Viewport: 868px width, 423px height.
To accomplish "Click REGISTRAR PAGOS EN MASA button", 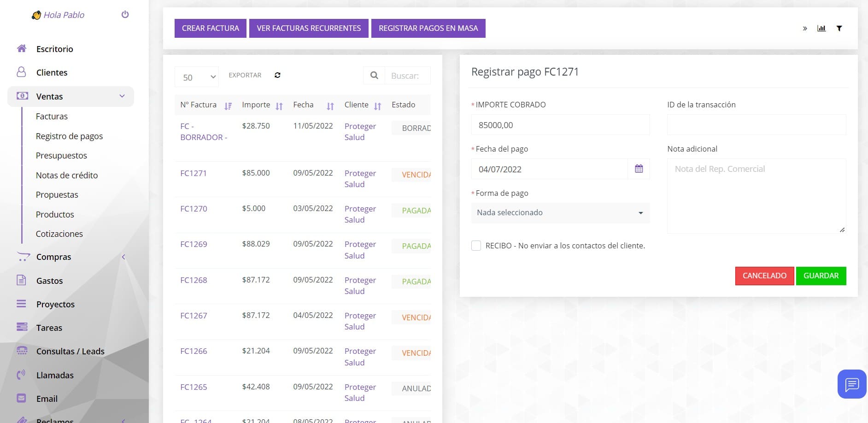I will click(428, 28).
